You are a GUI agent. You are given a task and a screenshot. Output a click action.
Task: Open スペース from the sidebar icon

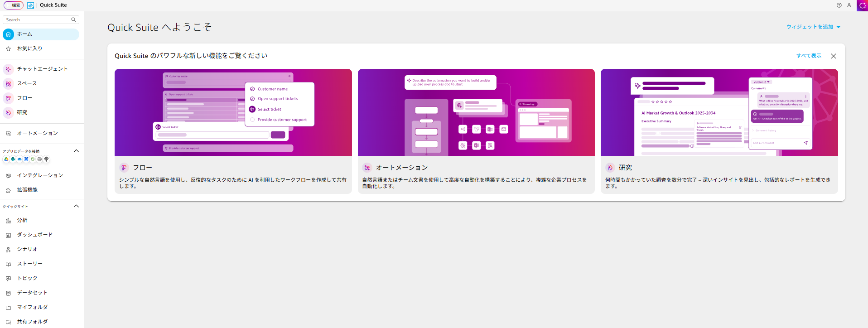tap(8, 84)
